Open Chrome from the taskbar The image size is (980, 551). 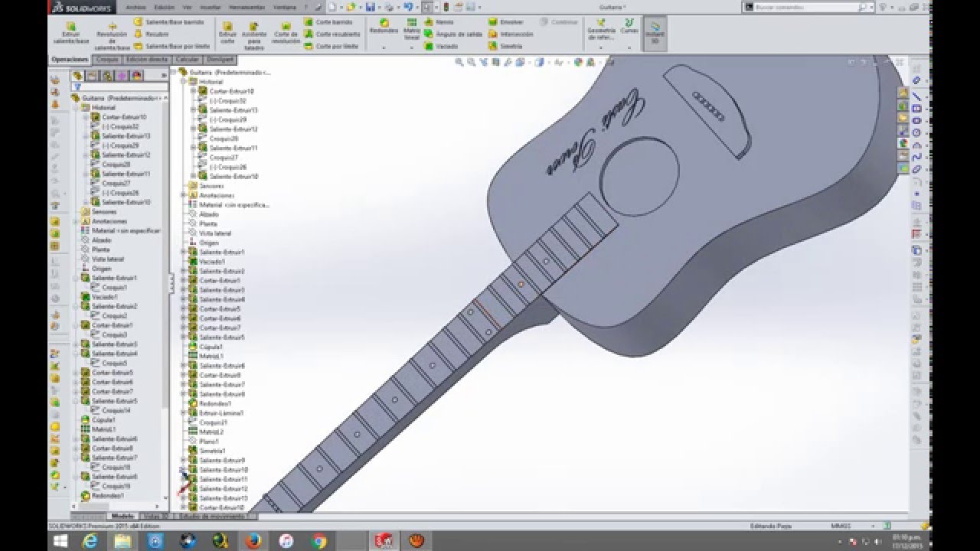[x=319, y=541]
